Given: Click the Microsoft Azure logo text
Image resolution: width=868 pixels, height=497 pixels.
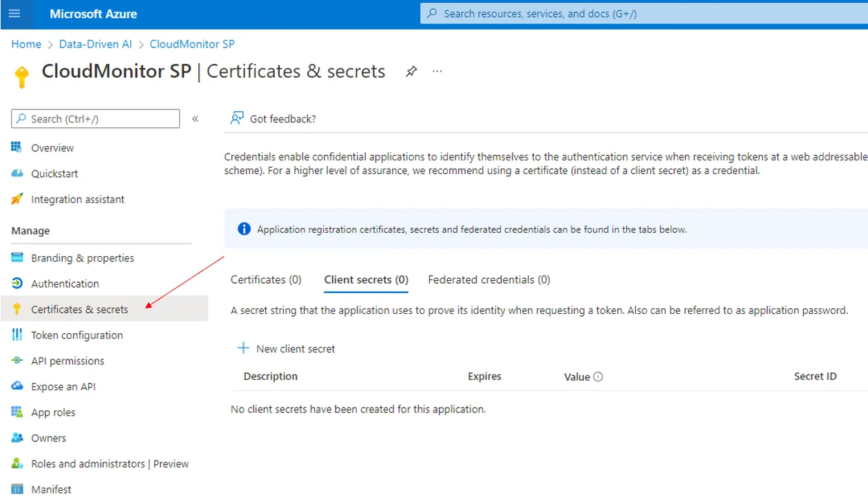Looking at the screenshot, I should [93, 14].
